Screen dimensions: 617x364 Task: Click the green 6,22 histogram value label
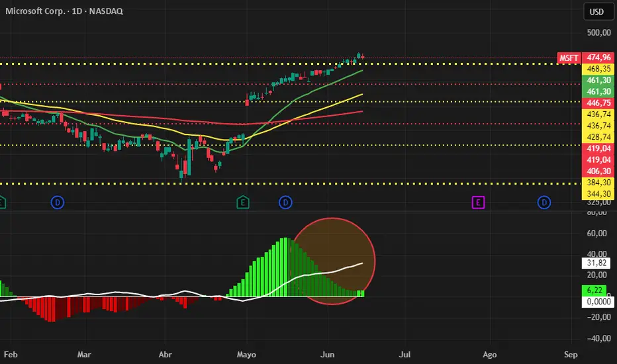pos(594,291)
